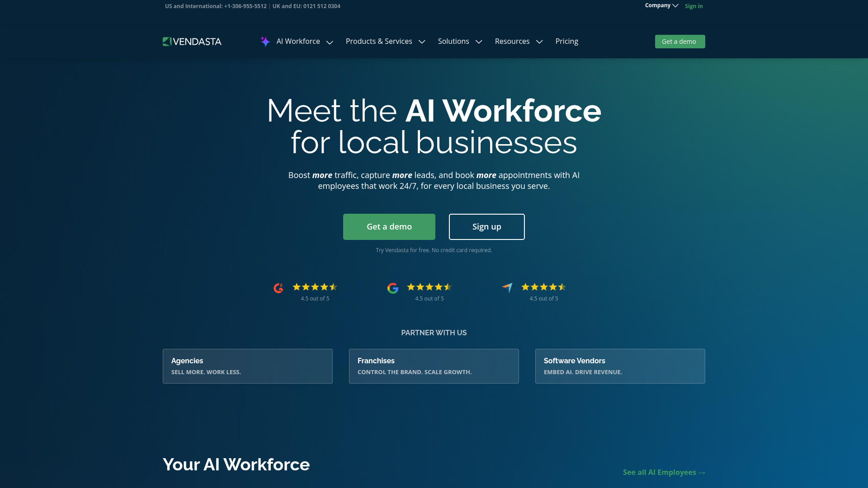Select the Sign in link
The width and height of the screenshot is (868, 488).
693,6
